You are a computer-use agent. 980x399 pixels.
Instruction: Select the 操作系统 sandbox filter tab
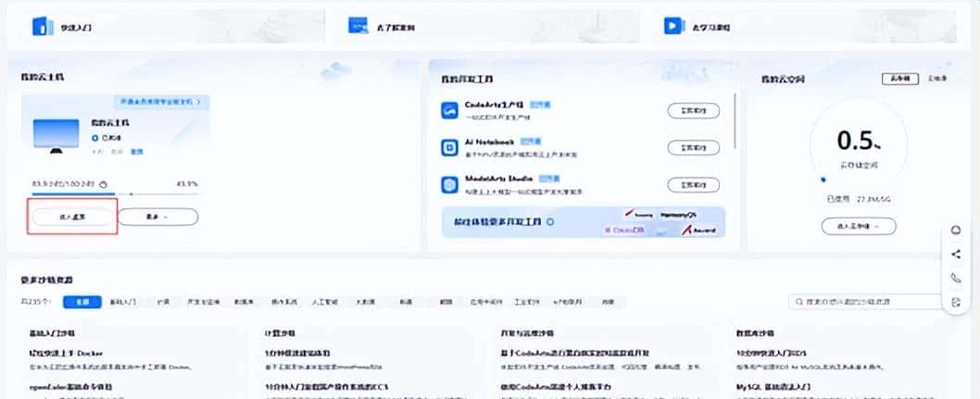283,302
